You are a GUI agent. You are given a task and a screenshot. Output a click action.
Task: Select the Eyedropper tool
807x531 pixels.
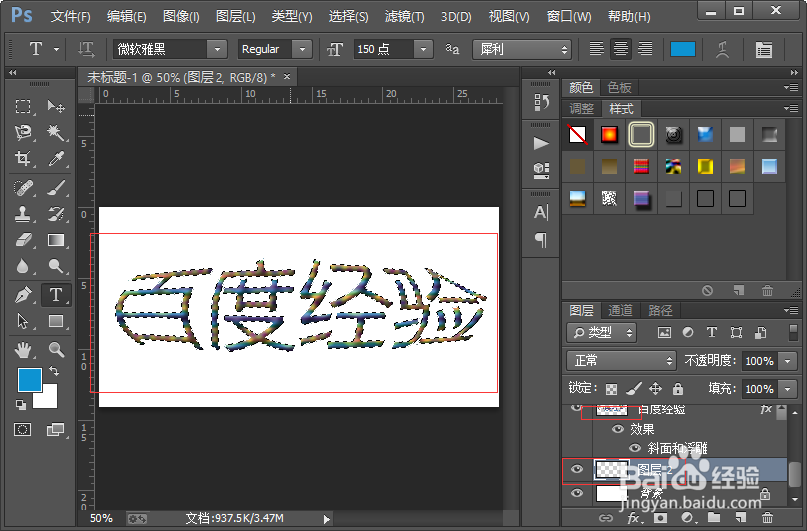(56, 158)
